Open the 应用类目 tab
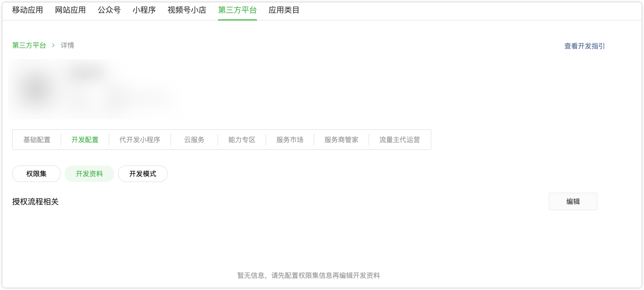 coord(284,10)
